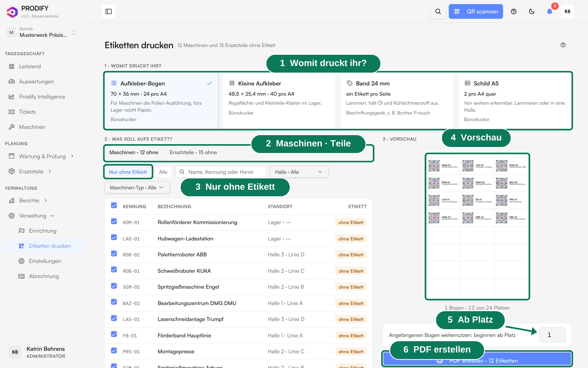This screenshot has height=368, width=588.
Task: Open the help question-mark icon in header
Action: pyautogui.click(x=513, y=11)
